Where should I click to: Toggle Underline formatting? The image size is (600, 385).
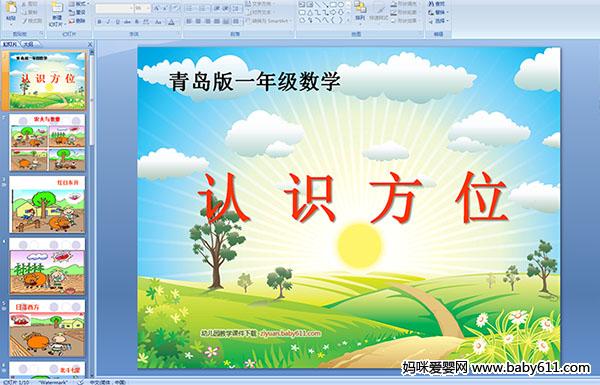(x=117, y=22)
